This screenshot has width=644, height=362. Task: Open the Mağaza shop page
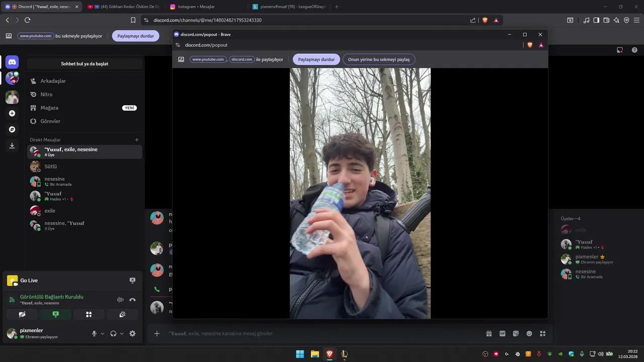pos(85,108)
